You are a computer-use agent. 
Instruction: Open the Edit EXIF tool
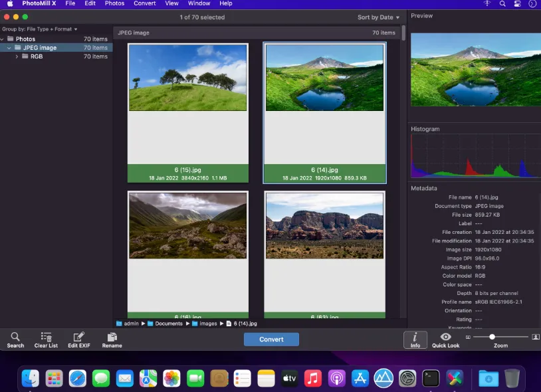(78, 340)
